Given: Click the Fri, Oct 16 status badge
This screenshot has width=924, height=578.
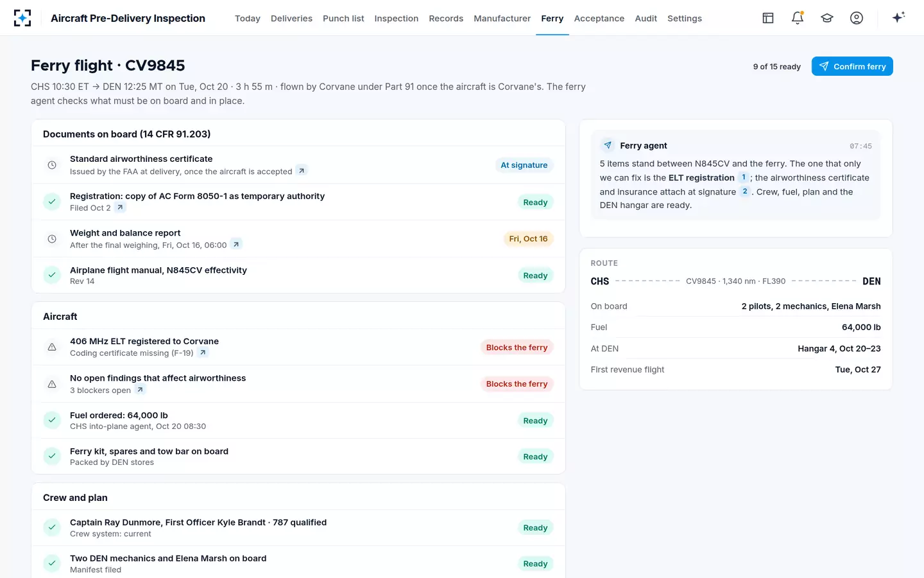Looking at the screenshot, I should tap(528, 239).
